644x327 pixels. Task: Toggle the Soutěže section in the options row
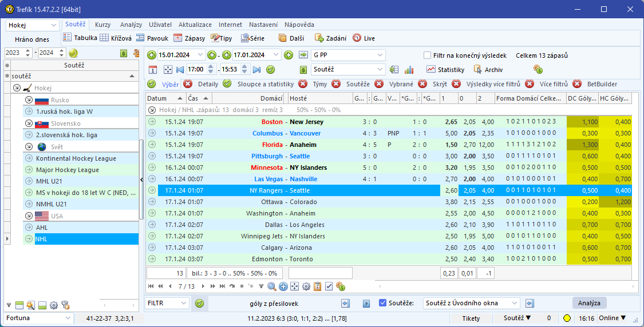click(x=336, y=83)
